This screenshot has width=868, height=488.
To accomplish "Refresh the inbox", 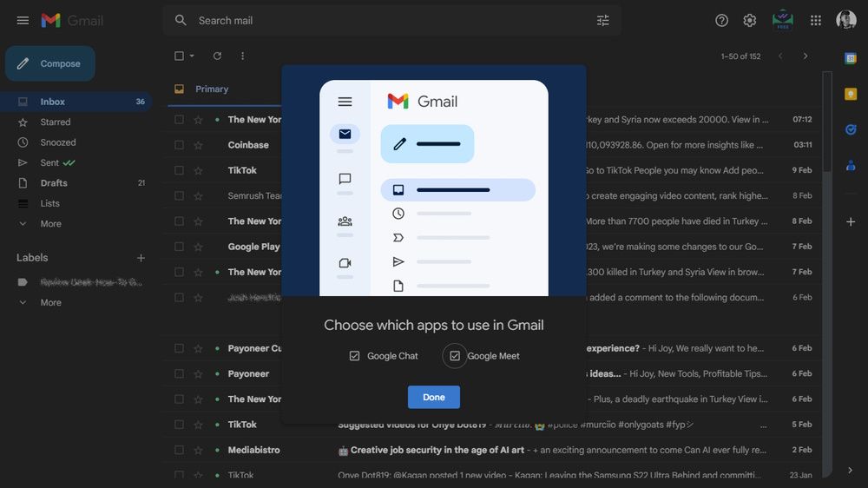I will point(217,56).
